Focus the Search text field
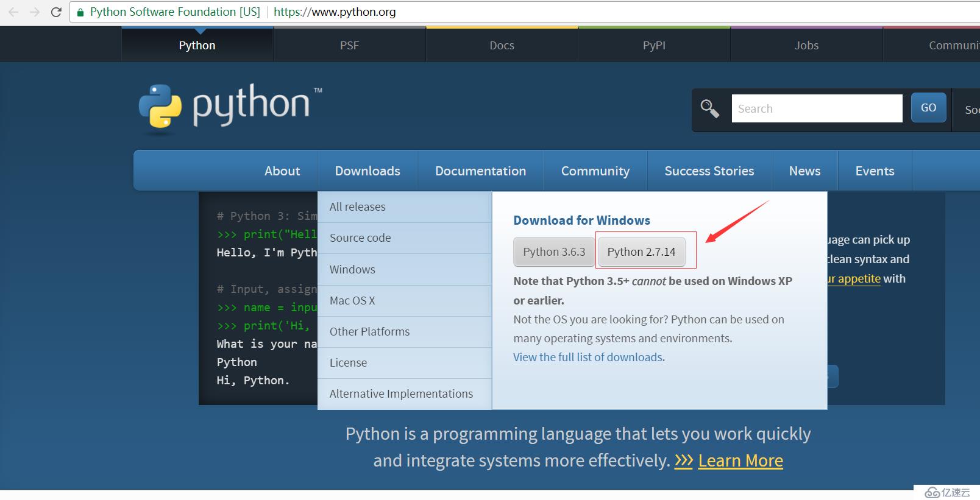Screen dimensions: 980x500 817,108
